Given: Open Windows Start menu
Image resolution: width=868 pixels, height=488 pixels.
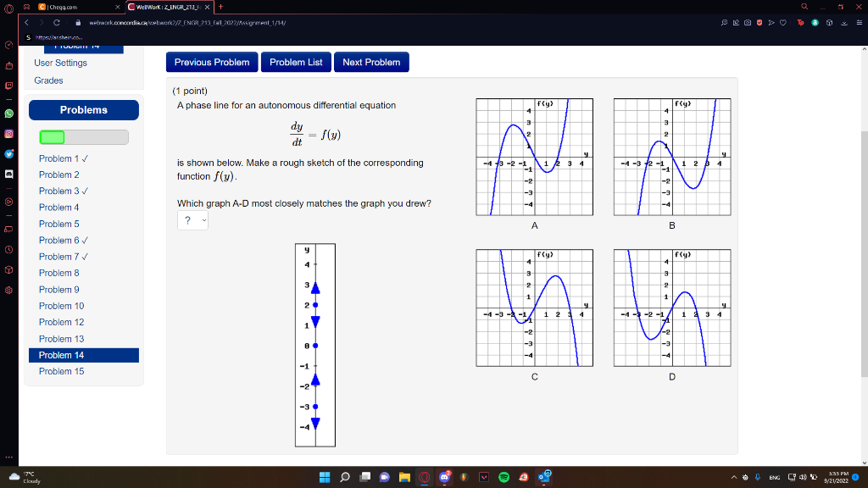Looking at the screenshot, I should pos(325,477).
